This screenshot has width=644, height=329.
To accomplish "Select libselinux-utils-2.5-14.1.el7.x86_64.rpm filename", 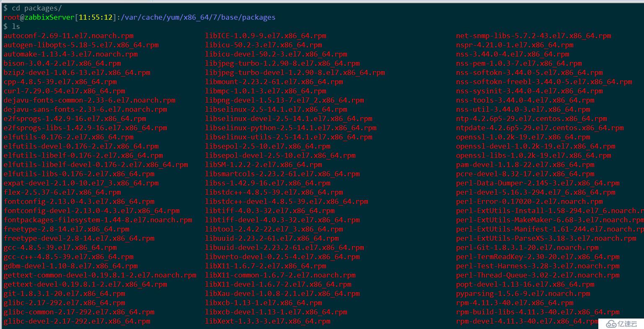I will [x=289, y=137].
